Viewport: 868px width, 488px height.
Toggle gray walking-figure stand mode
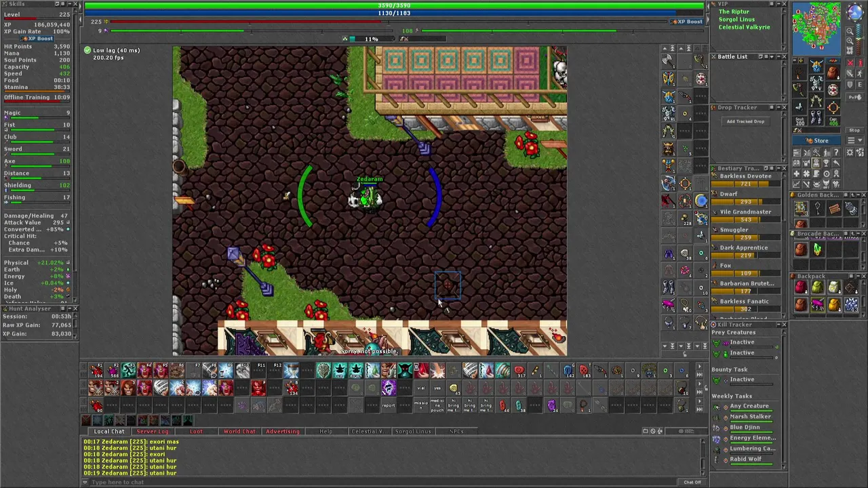pyautogui.click(x=860, y=73)
